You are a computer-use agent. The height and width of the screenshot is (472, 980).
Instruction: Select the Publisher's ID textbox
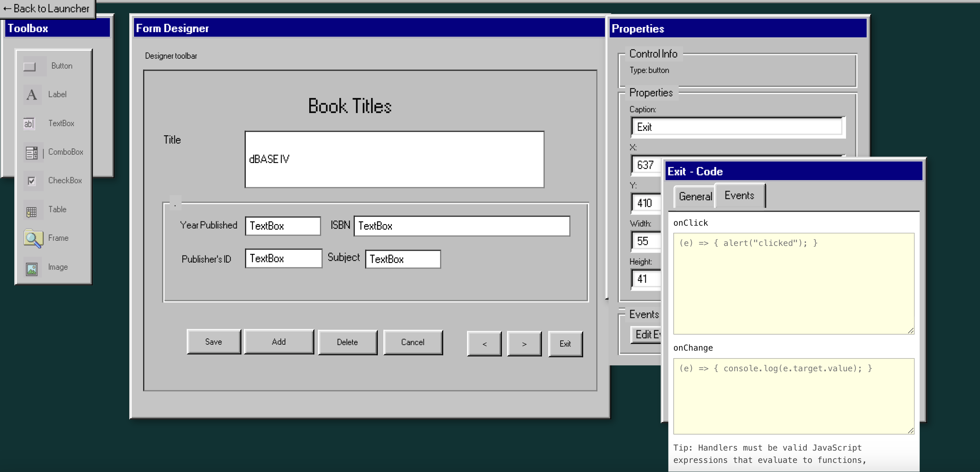click(x=283, y=258)
